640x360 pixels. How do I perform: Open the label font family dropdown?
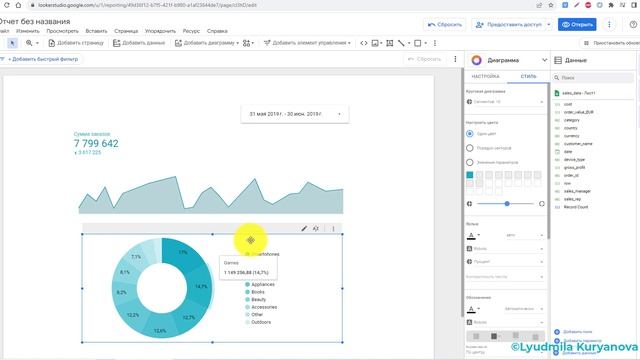[x=505, y=249]
